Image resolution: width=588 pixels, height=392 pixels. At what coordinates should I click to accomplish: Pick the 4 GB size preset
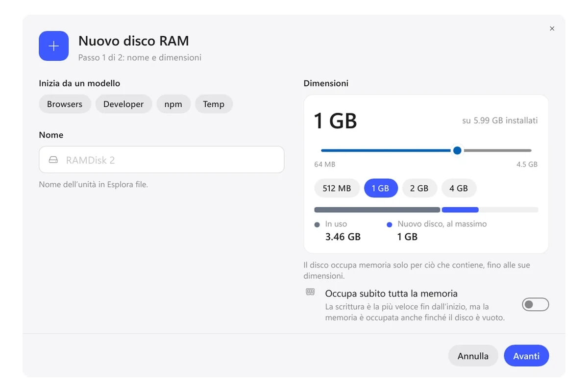point(459,188)
